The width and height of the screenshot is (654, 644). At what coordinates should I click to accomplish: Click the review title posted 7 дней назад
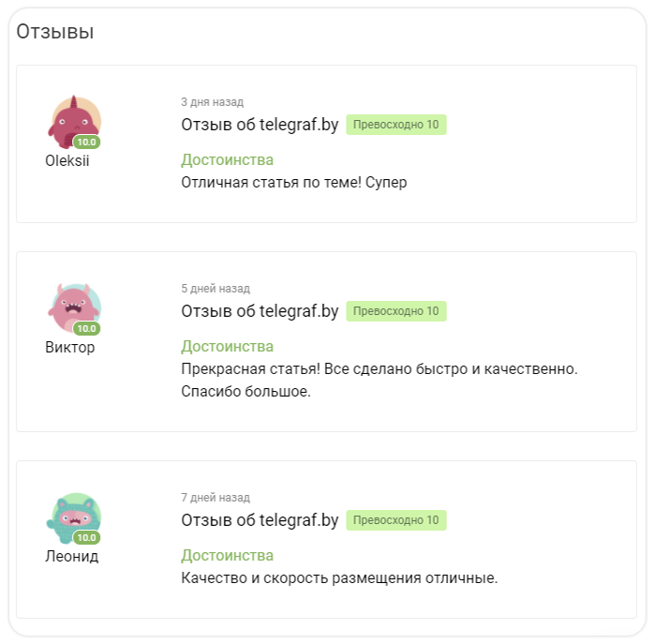pos(260,520)
